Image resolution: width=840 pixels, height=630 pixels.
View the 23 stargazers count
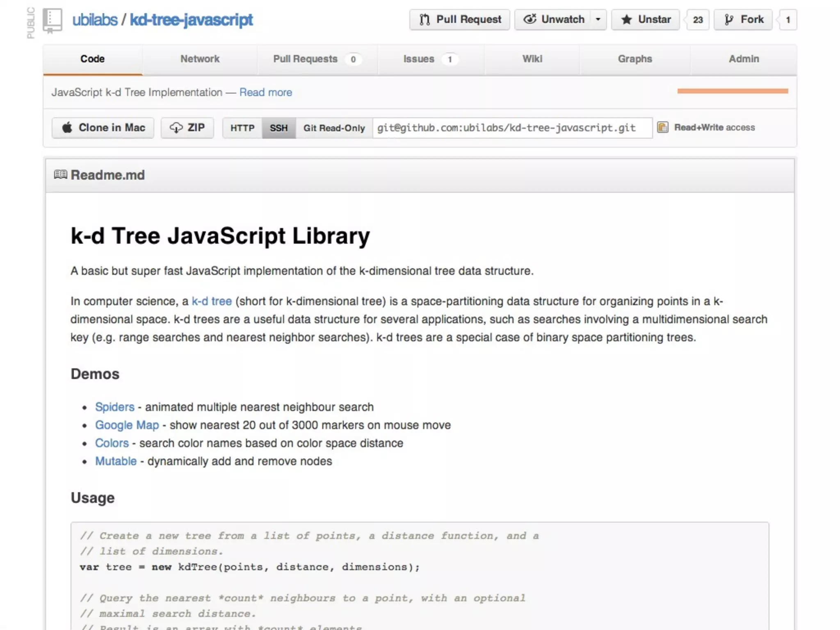(x=698, y=20)
